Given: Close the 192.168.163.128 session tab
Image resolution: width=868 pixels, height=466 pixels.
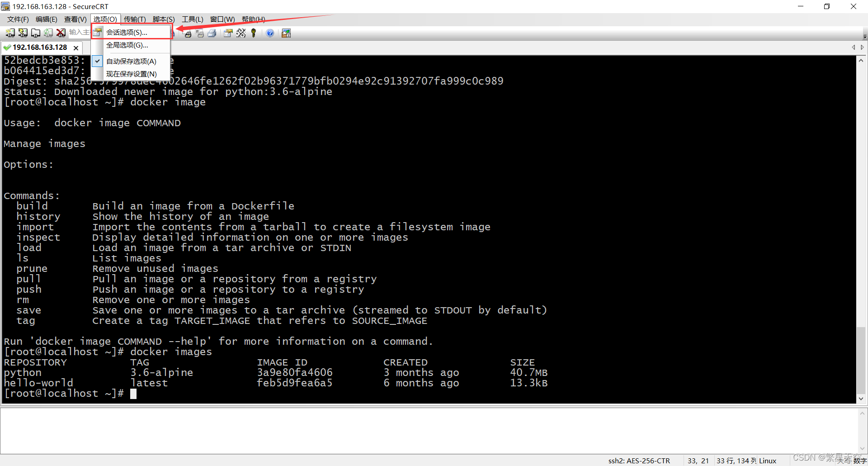Looking at the screenshot, I should 76,48.
